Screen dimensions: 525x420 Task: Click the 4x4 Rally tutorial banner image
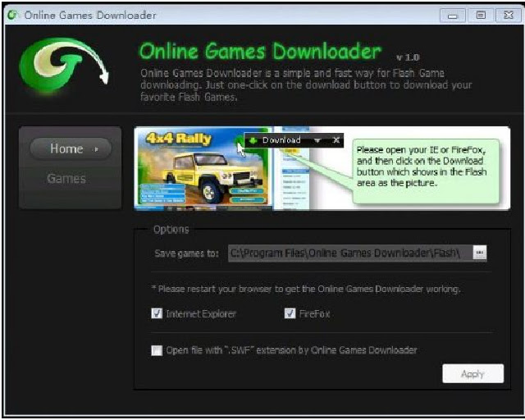click(322, 168)
